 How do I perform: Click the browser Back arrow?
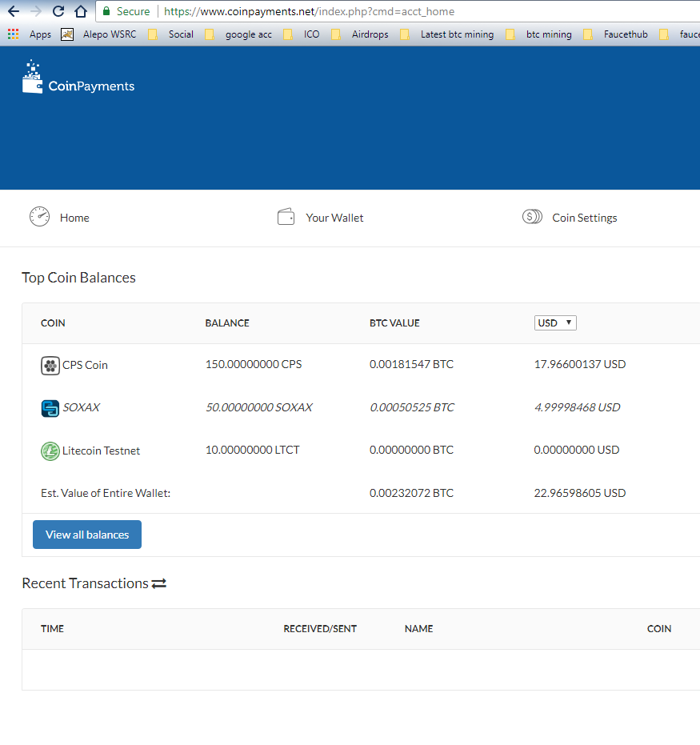pos(14,11)
